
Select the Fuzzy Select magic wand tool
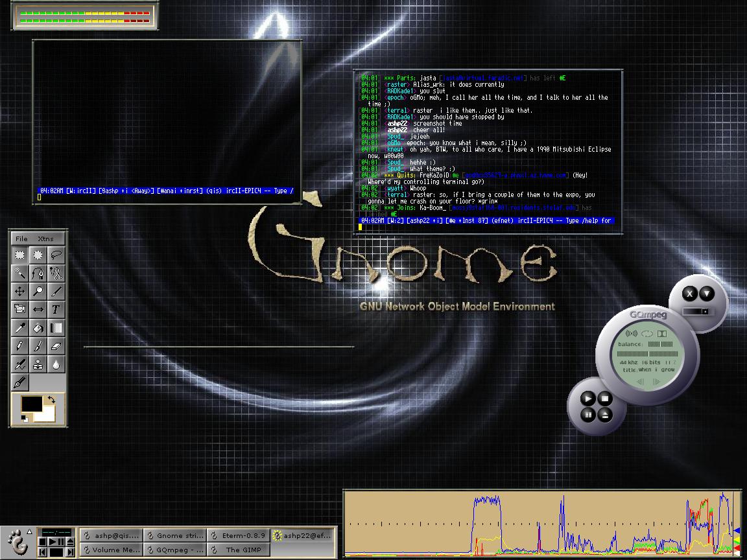19,273
